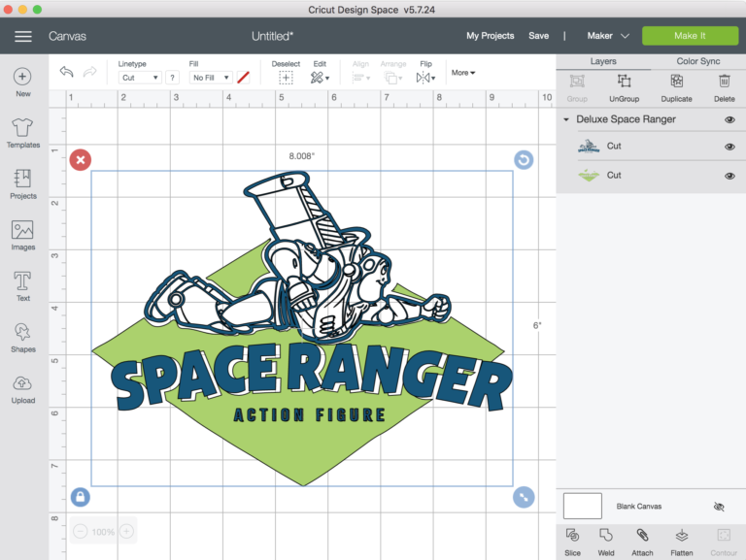Image resolution: width=746 pixels, height=560 pixels.
Task: Switch to the Layers tab
Action: click(603, 61)
